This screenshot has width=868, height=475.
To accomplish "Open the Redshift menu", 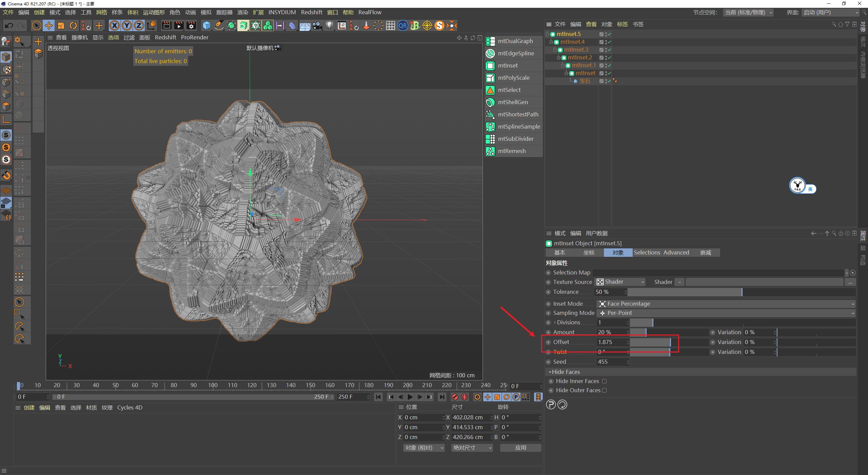I will point(312,12).
